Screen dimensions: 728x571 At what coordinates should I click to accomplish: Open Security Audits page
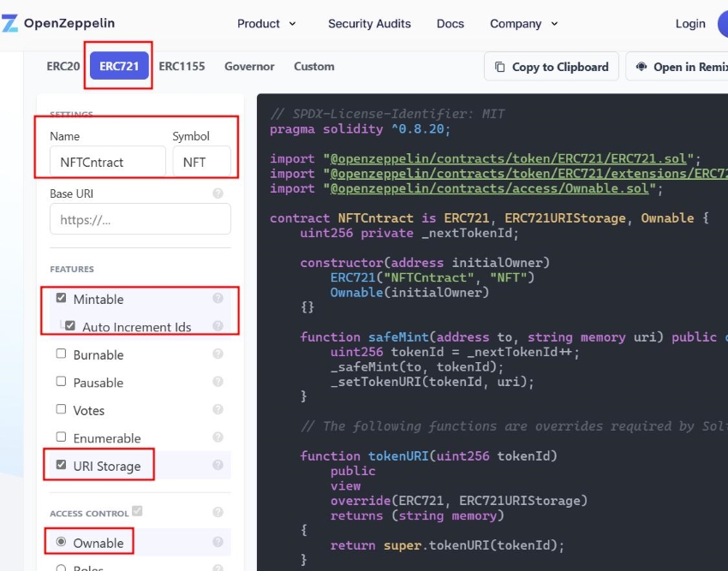pyautogui.click(x=370, y=24)
